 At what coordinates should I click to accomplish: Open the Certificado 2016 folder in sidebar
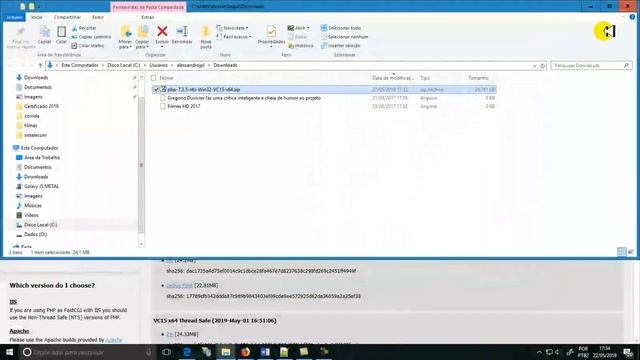[x=41, y=107]
